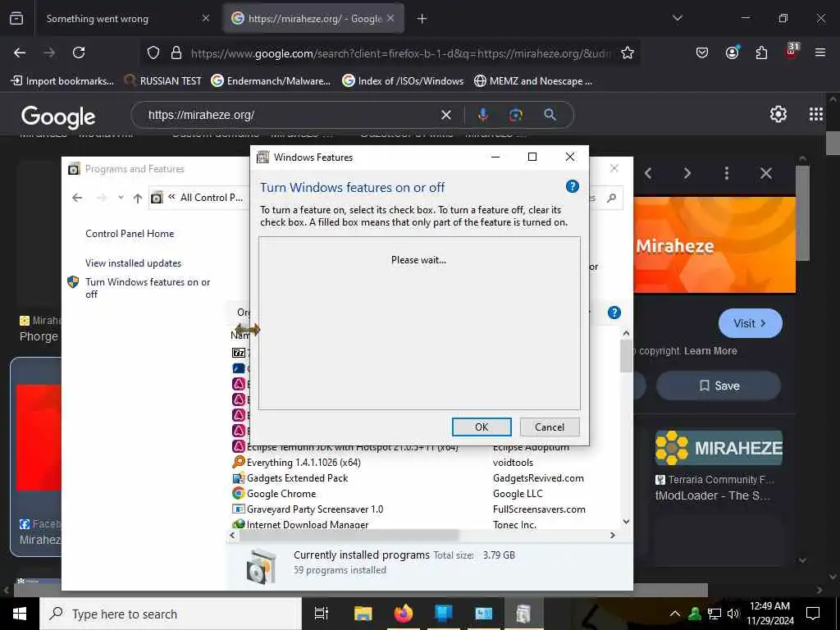Open Google Lens image search
840x630 pixels.
pyautogui.click(x=515, y=115)
